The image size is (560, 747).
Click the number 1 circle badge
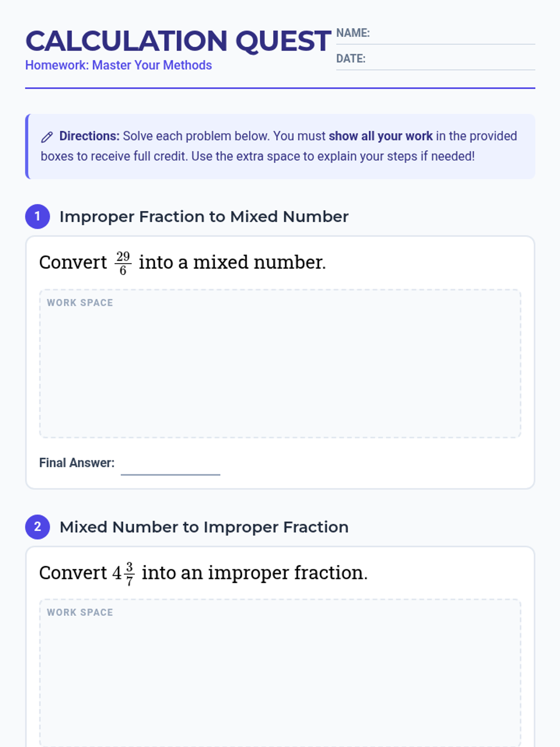[x=37, y=217]
